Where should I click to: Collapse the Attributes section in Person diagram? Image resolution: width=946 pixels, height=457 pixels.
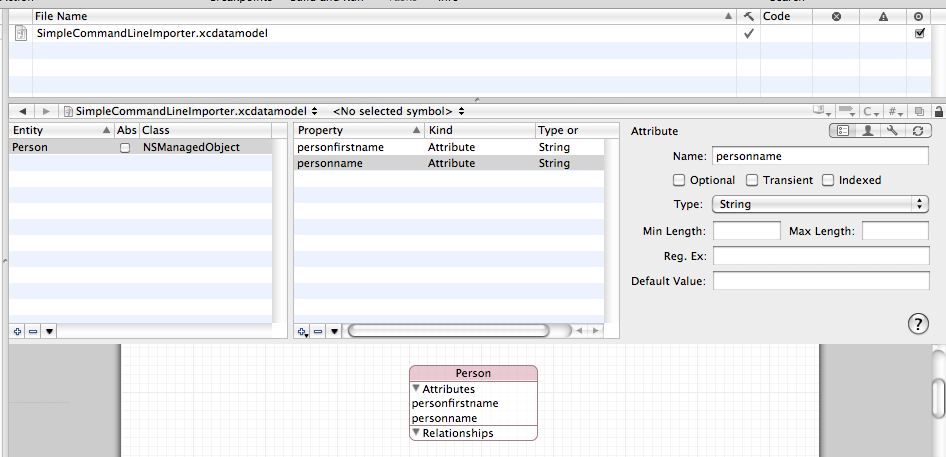click(417, 390)
